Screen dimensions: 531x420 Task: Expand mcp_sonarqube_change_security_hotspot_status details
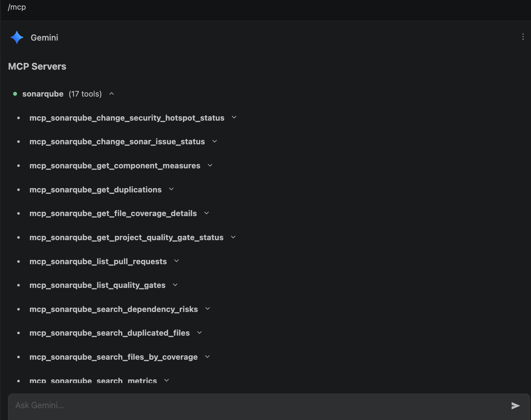(x=234, y=117)
